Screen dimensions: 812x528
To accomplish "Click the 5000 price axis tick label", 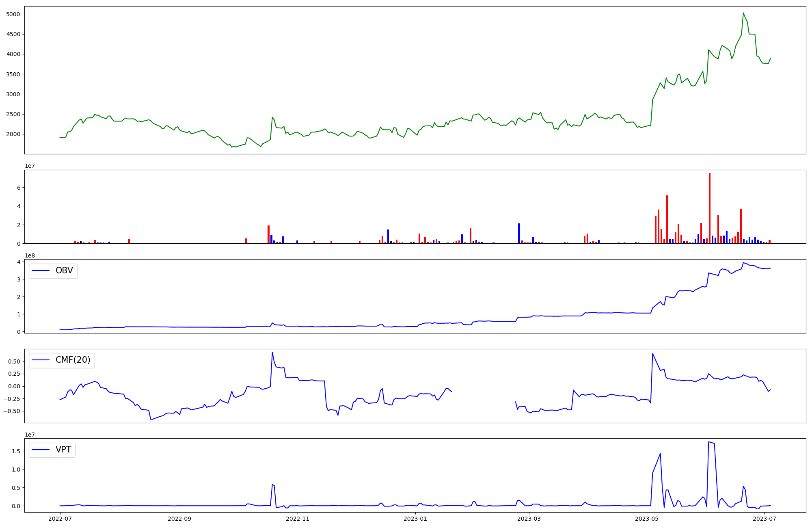I will click(x=13, y=14).
